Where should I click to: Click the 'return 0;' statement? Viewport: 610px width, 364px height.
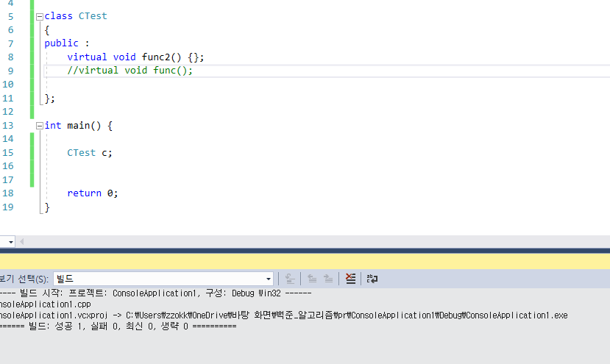tap(93, 193)
